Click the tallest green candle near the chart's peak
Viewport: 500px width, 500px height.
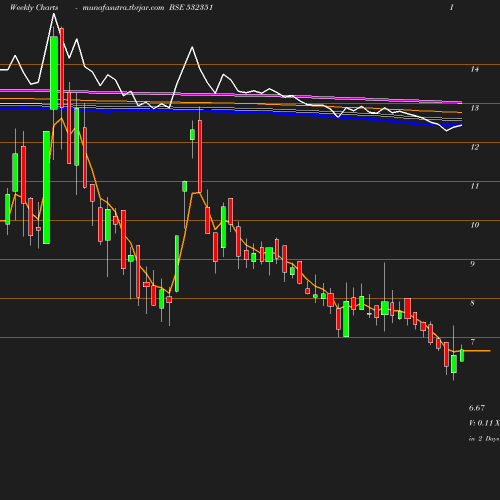(54, 73)
